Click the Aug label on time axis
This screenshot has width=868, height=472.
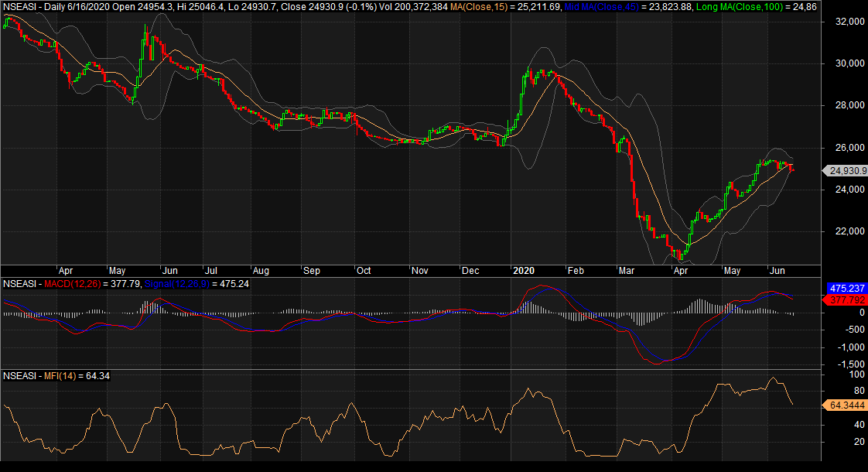pyautogui.click(x=261, y=271)
